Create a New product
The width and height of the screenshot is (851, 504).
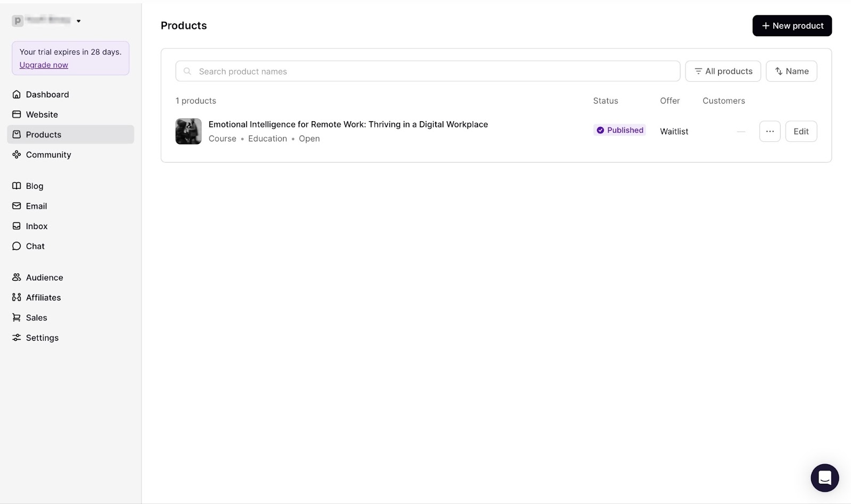792,26
